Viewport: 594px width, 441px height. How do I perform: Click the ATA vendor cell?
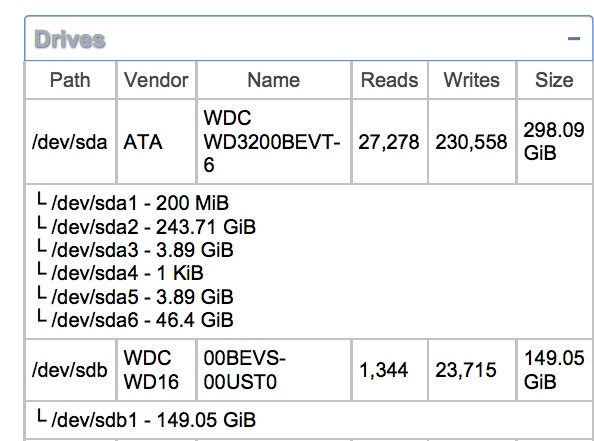click(x=143, y=142)
